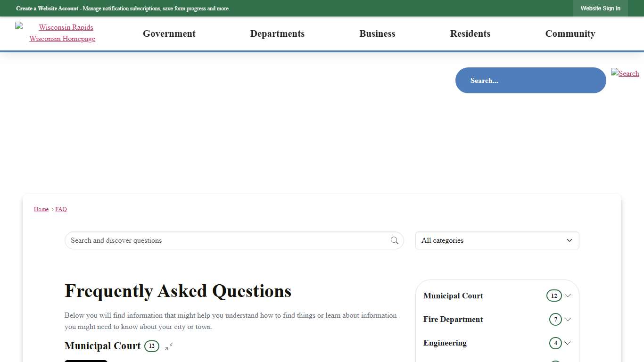Open the Departments menu
The width and height of the screenshot is (644, 362).
(x=277, y=33)
